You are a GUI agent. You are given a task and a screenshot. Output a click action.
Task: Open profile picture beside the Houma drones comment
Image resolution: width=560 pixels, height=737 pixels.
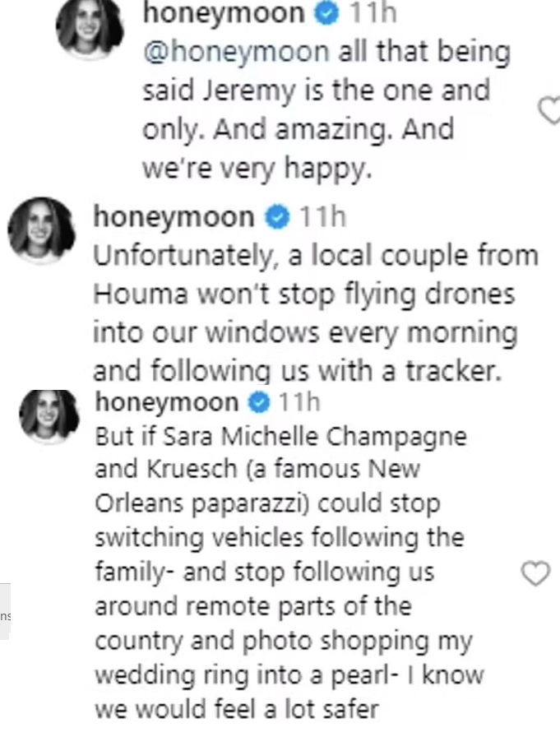point(41,229)
